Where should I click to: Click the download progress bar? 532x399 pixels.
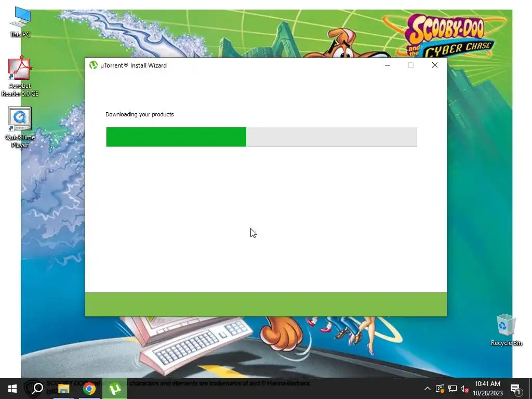coord(262,137)
